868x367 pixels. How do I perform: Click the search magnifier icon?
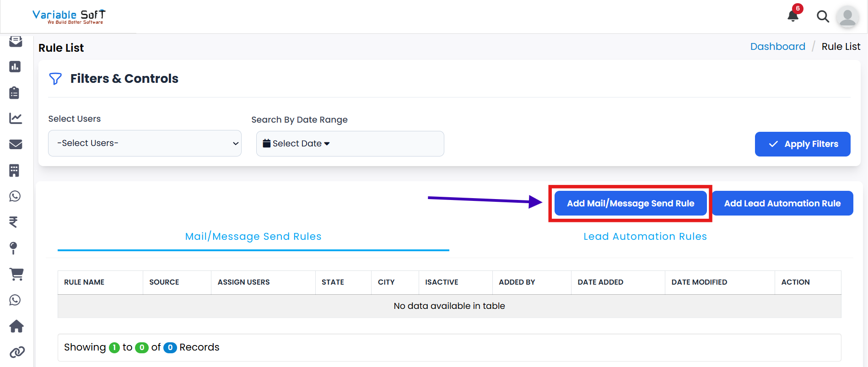tap(823, 16)
